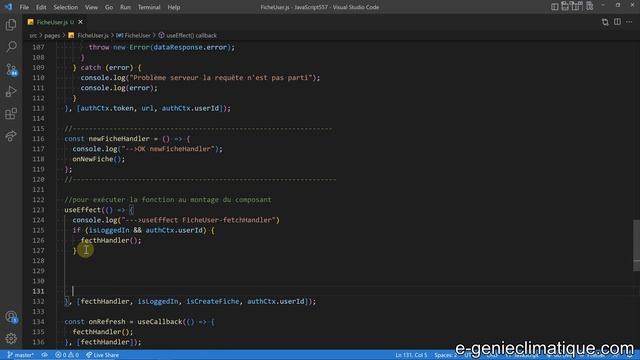The width and height of the screenshot is (640, 360).
Task: Open the Go menu
Action: [109, 7]
